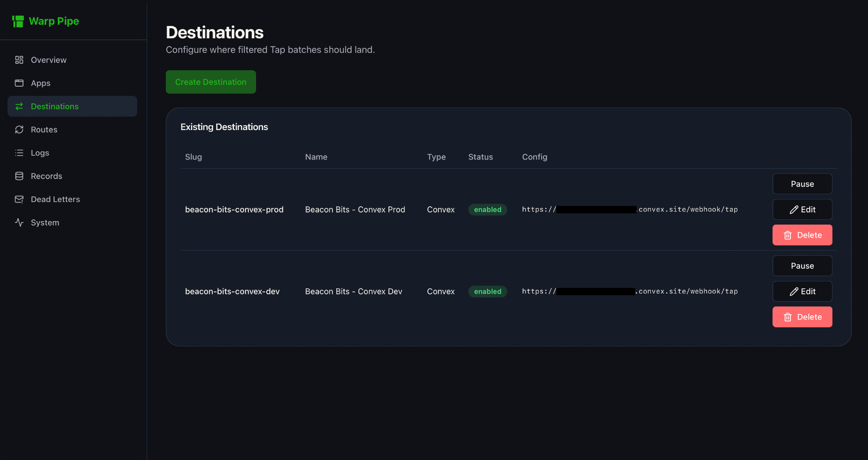This screenshot has height=460, width=868.
Task: Click the Convex Dev webhook config URL
Action: [x=629, y=291]
